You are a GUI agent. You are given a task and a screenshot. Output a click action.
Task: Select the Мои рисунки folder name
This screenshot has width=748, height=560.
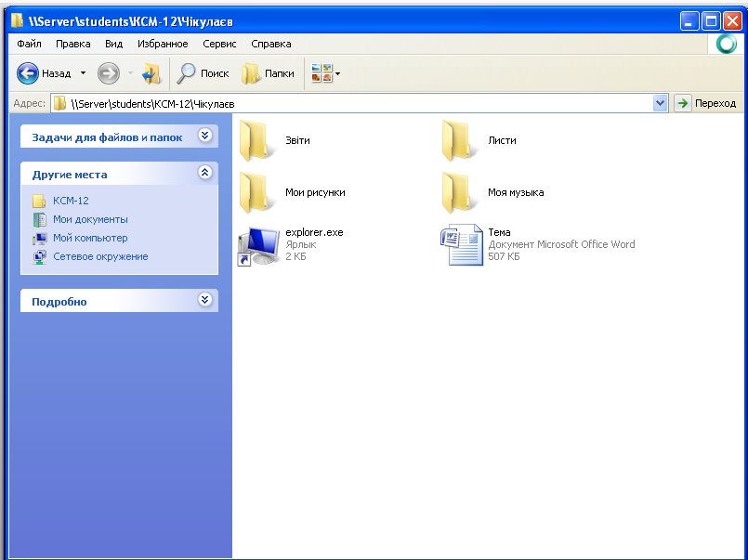click(315, 192)
